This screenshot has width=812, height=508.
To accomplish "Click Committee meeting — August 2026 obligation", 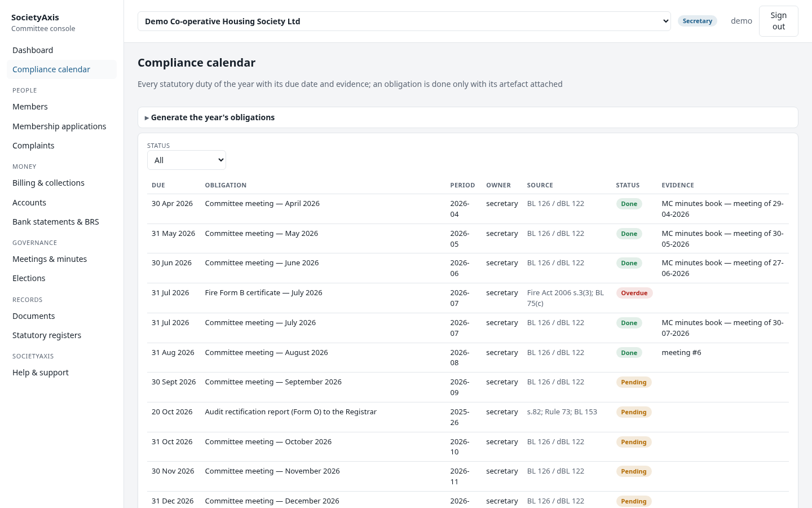I will [266, 353].
